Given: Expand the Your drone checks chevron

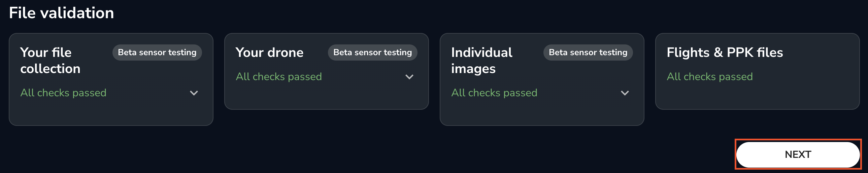Looking at the screenshot, I should 409,77.
